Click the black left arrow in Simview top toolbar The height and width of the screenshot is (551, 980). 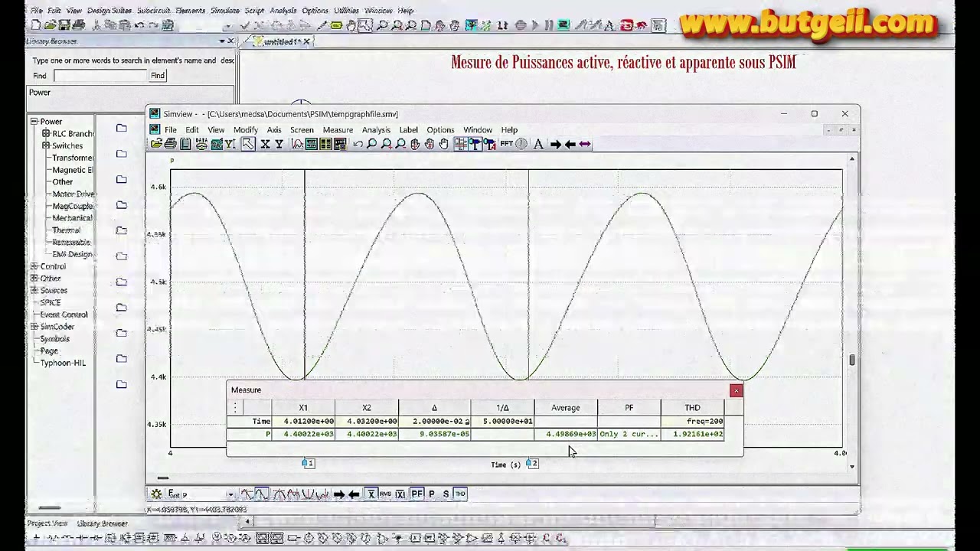[570, 144]
